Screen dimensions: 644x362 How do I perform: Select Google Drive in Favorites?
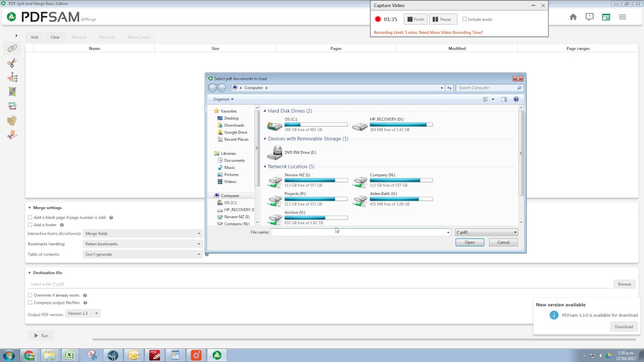[235, 132]
